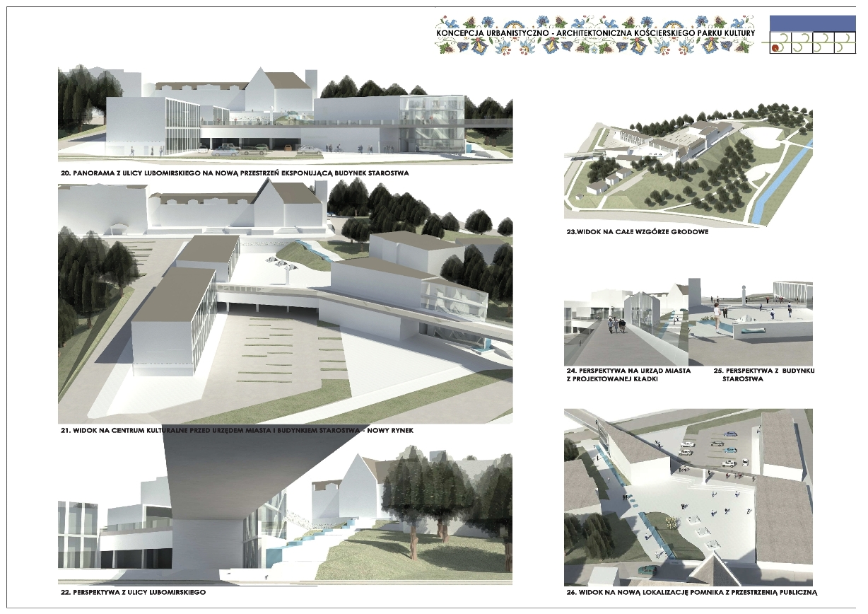Screen dimensions: 868x614
Task: Click caption 26 Widok na nową lokalizację pomnika
Action: (691, 592)
